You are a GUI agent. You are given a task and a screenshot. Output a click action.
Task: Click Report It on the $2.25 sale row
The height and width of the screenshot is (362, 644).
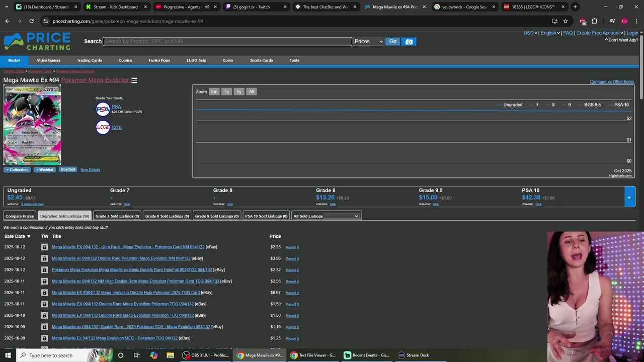292,247
